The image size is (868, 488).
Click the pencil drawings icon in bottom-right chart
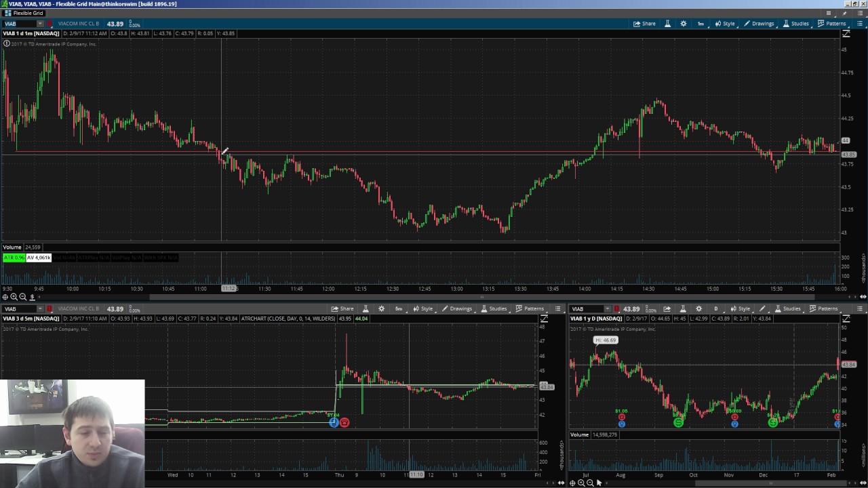[762, 308]
